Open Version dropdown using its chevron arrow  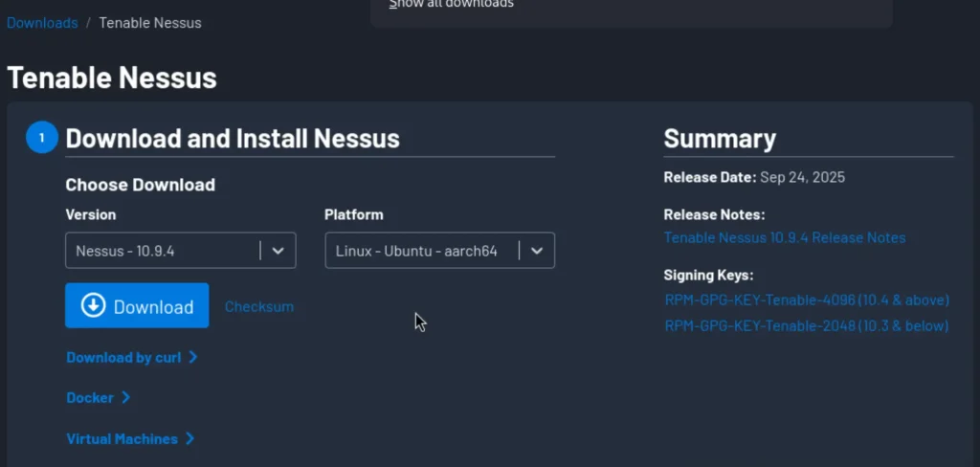pos(278,251)
